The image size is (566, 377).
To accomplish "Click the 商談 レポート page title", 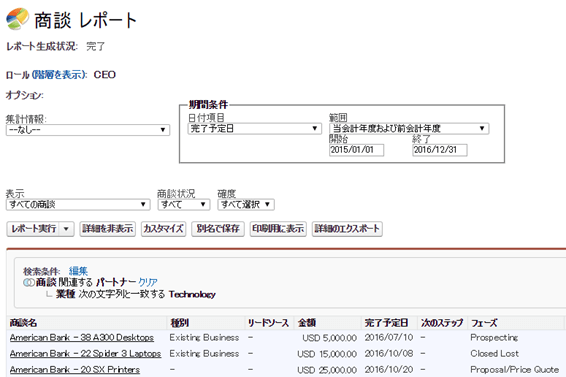I will [86, 20].
